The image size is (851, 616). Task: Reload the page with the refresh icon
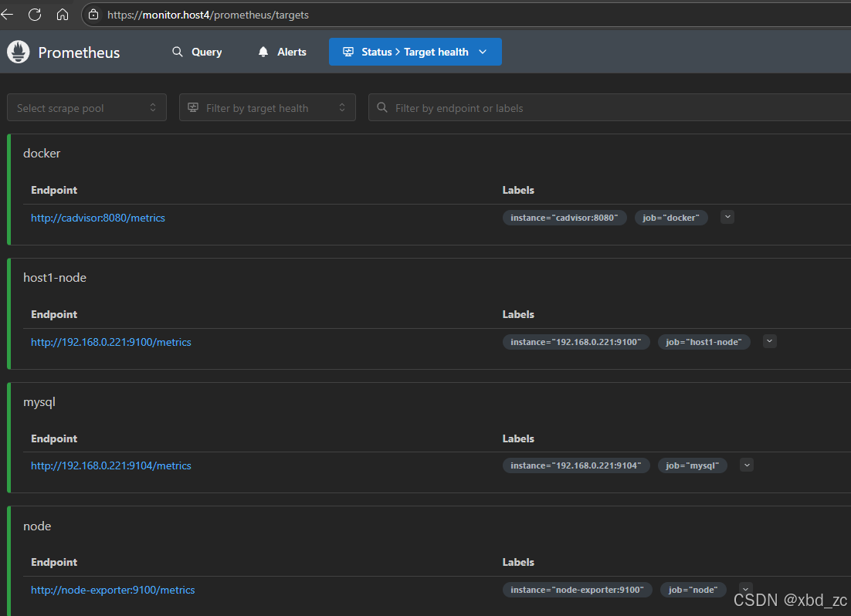(x=35, y=15)
